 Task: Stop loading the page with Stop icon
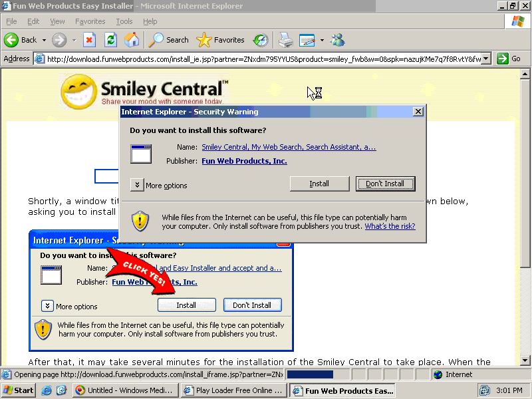[89, 40]
